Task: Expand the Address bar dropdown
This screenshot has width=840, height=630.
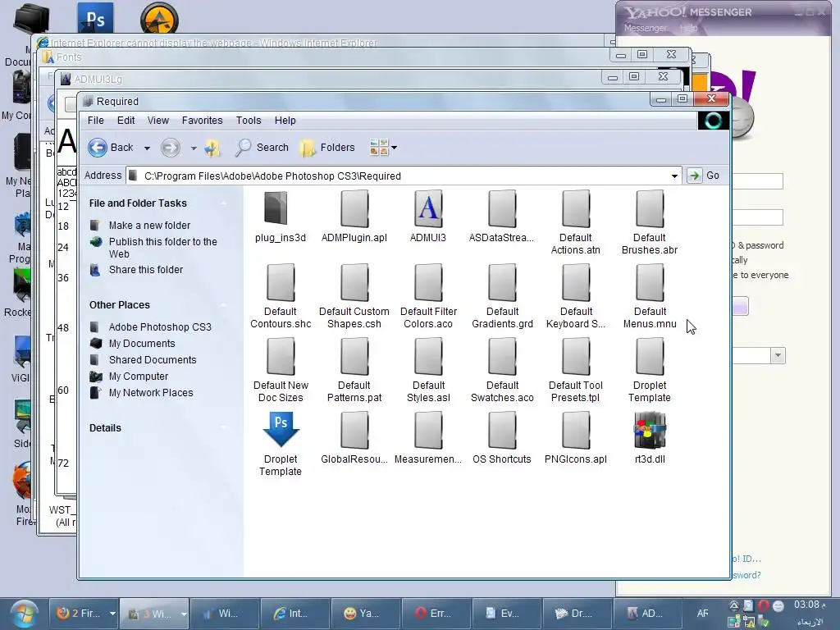Action: pyautogui.click(x=674, y=176)
